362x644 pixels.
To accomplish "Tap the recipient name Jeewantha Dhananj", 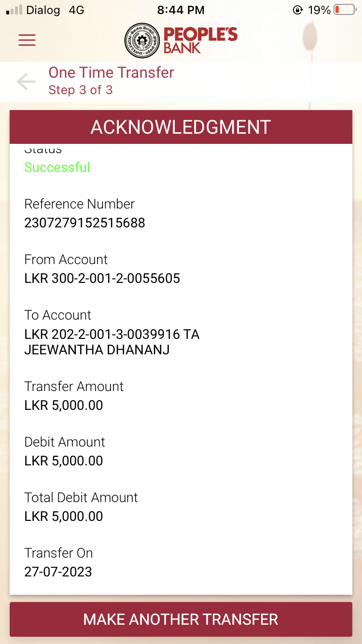I will coord(97,350).
